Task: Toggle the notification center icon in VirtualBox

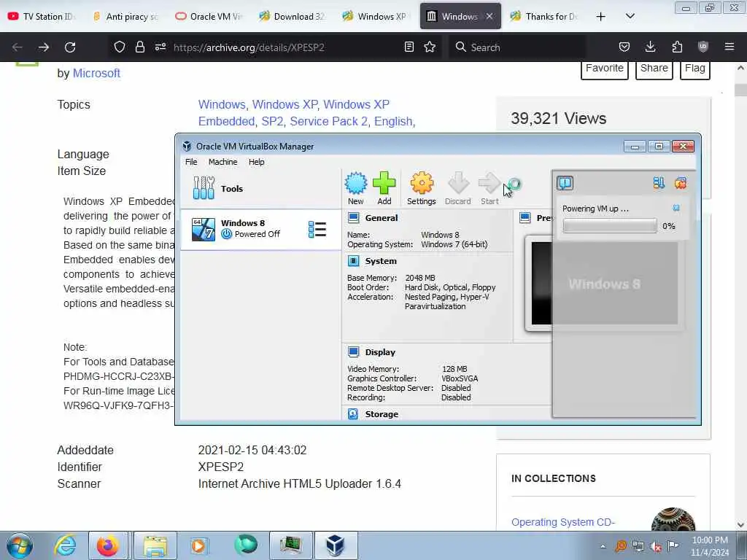Action: pyautogui.click(x=565, y=183)
